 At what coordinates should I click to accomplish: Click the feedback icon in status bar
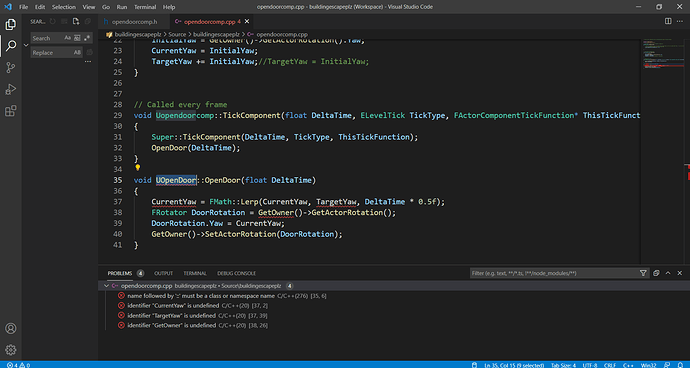coord(668,365)
